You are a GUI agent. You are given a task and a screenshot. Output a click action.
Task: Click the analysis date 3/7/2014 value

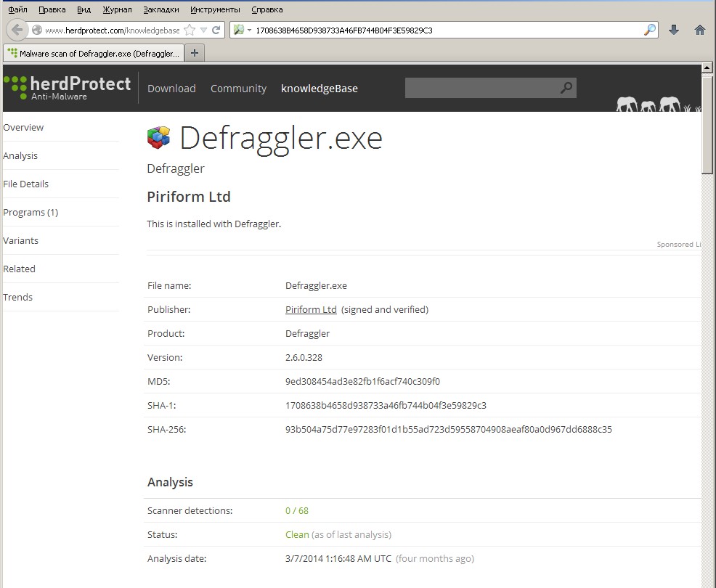coord(338,558)
